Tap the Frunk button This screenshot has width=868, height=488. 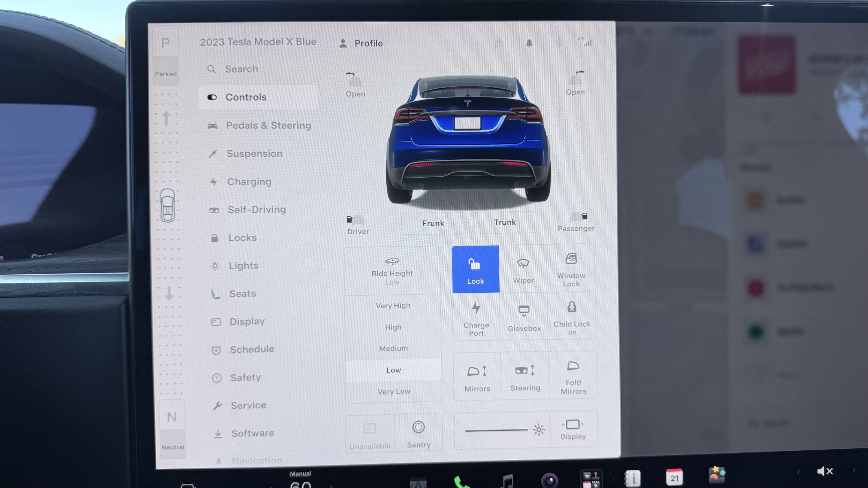433,223
